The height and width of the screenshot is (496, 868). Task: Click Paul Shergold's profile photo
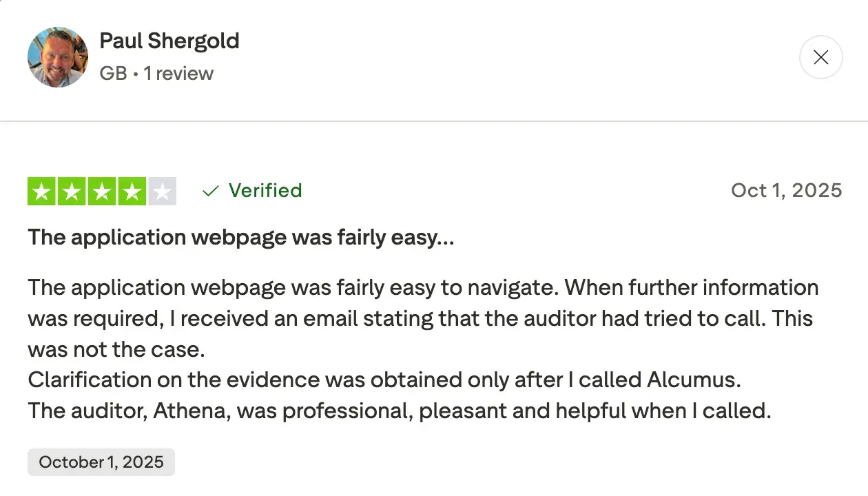click(58, 57)
